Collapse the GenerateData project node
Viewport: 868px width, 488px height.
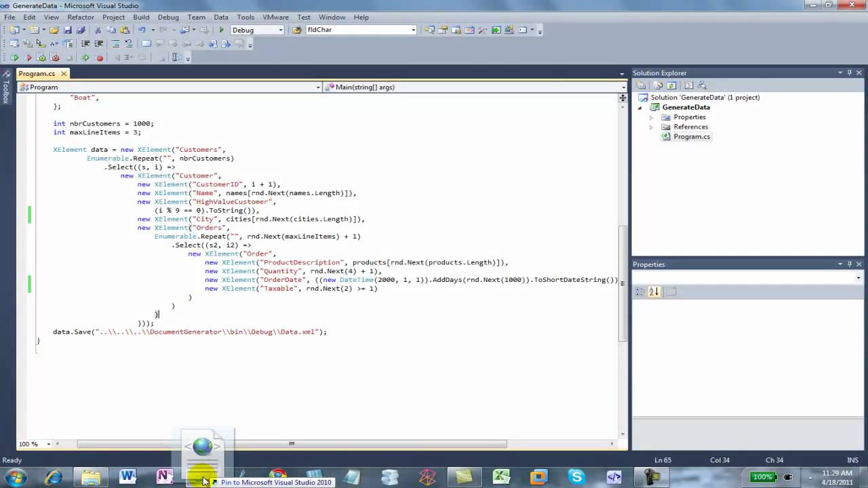639,108
